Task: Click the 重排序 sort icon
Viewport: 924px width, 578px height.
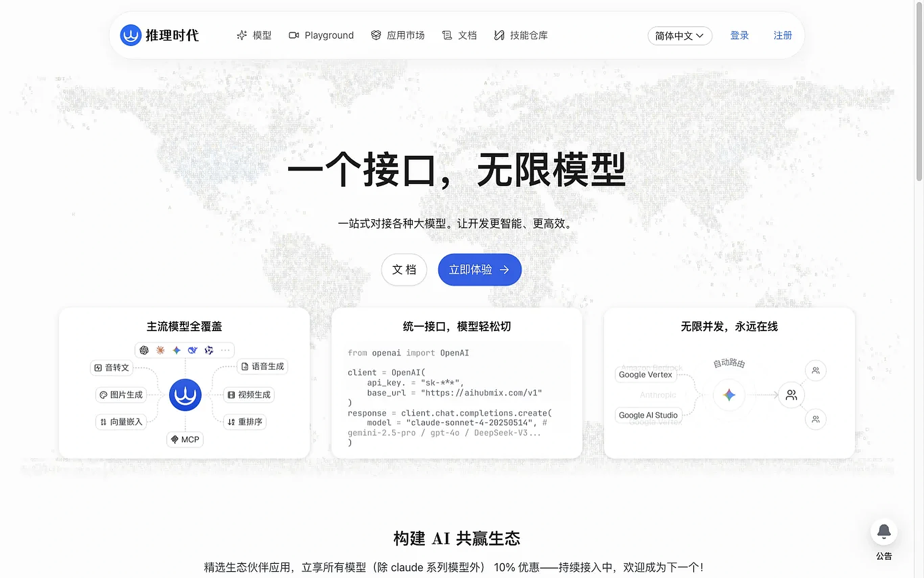Action: [231, 422]
